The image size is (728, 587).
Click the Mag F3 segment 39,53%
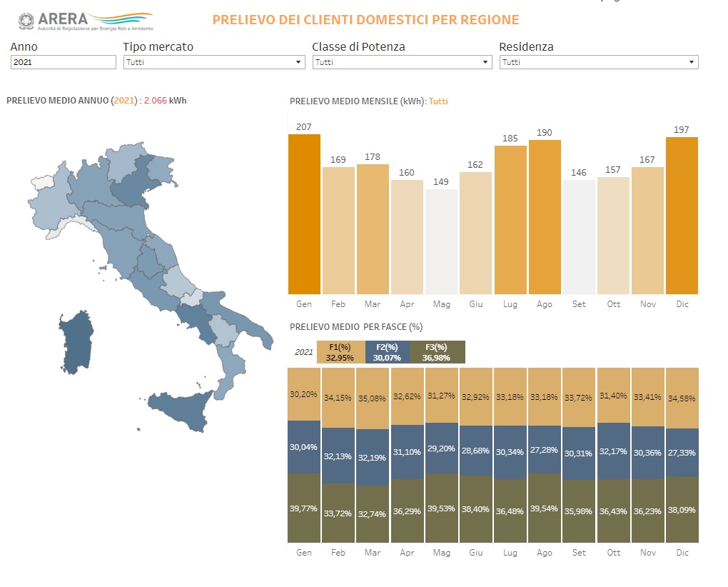(441, 508)
